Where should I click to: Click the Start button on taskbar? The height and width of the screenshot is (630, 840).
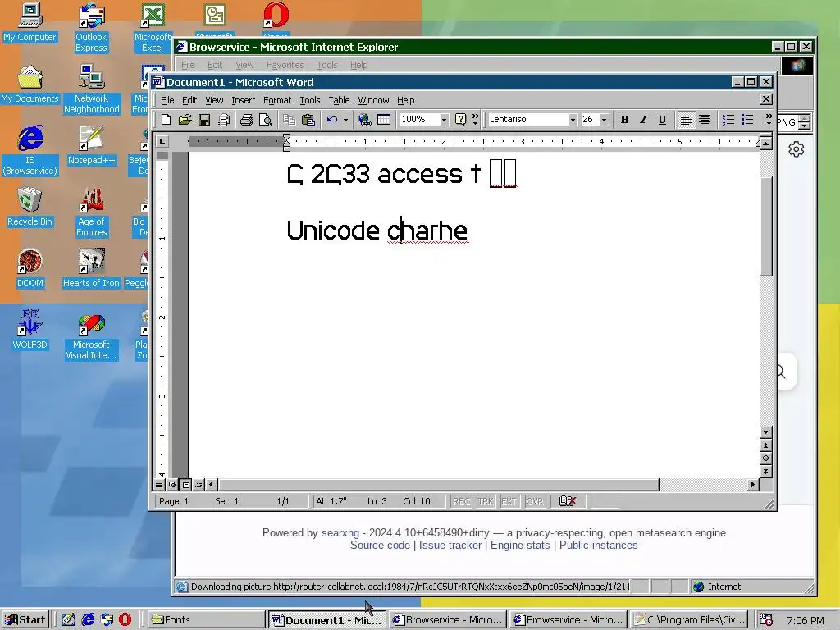pyautogui.click(x=25, y=620)
